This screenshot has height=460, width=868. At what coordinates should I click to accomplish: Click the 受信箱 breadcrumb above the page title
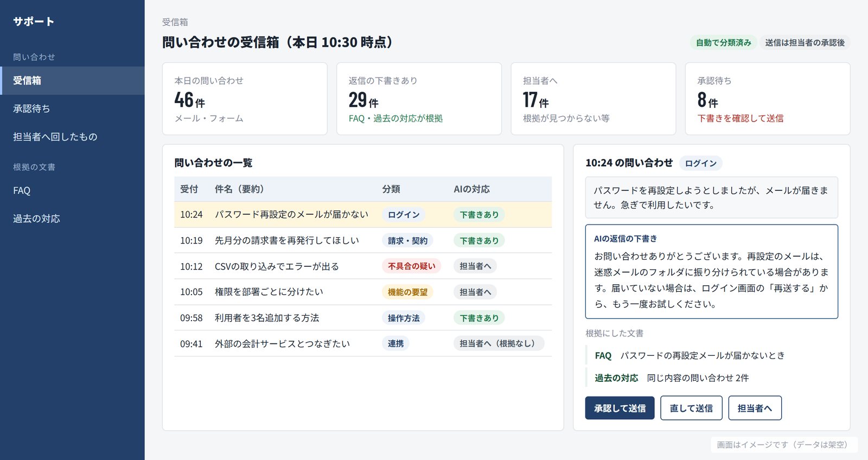[175, 22]
